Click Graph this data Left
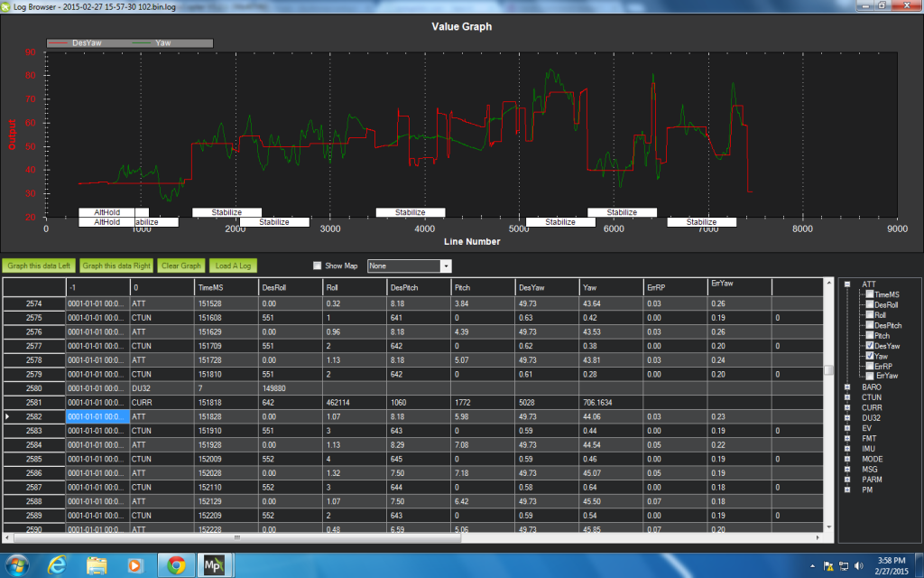Screen dimensions: 924x578 [39, 266]
